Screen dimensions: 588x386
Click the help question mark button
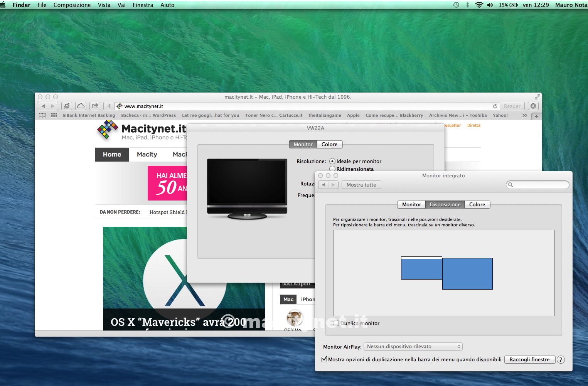tap(561, 360)
